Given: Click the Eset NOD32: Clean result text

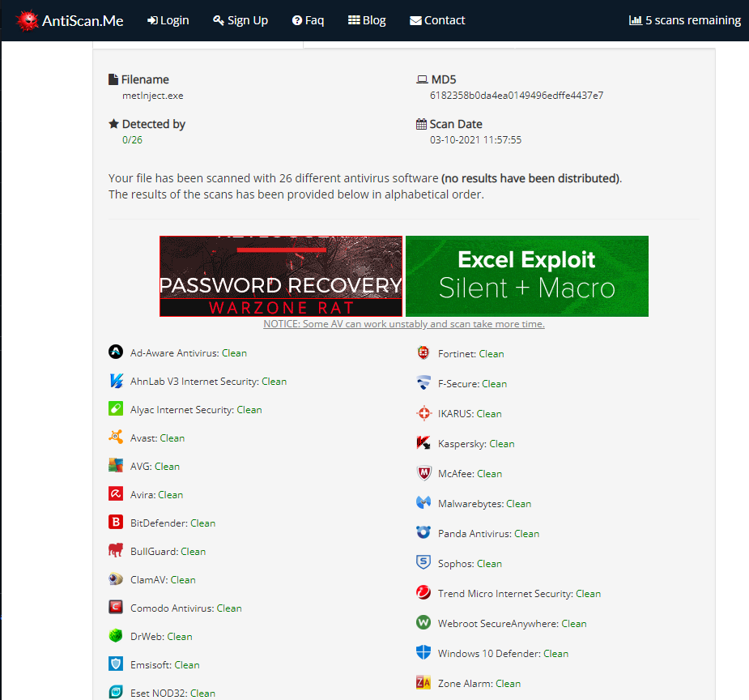Looking at the screenshot, I should pos(173,694).
